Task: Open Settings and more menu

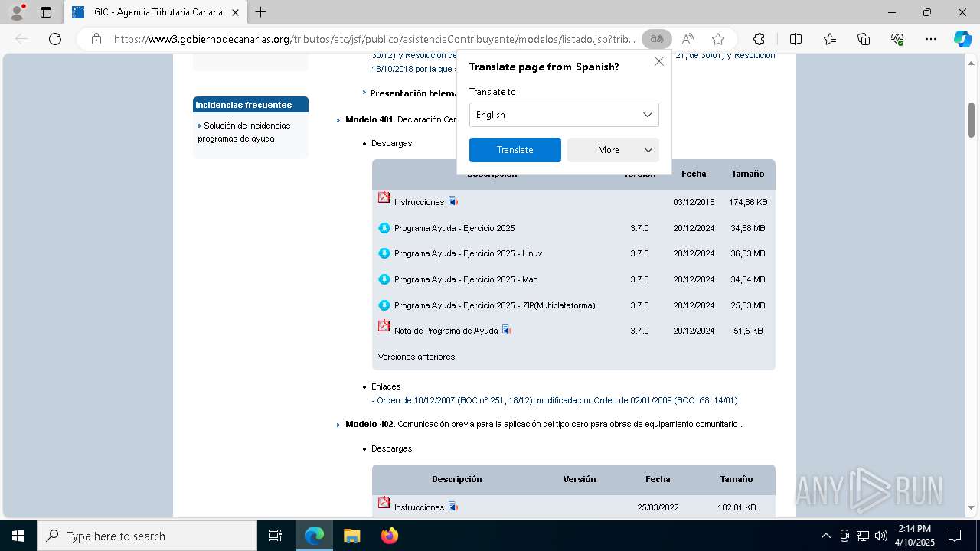Action: pos(931,39)
